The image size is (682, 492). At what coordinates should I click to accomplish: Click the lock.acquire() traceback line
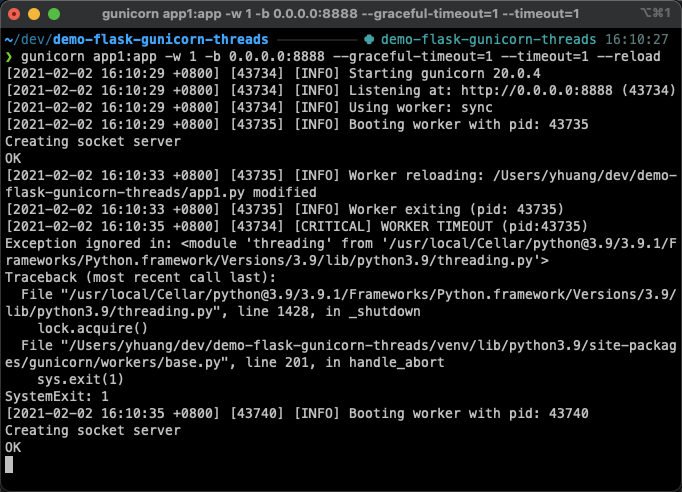tap(92, 328)
